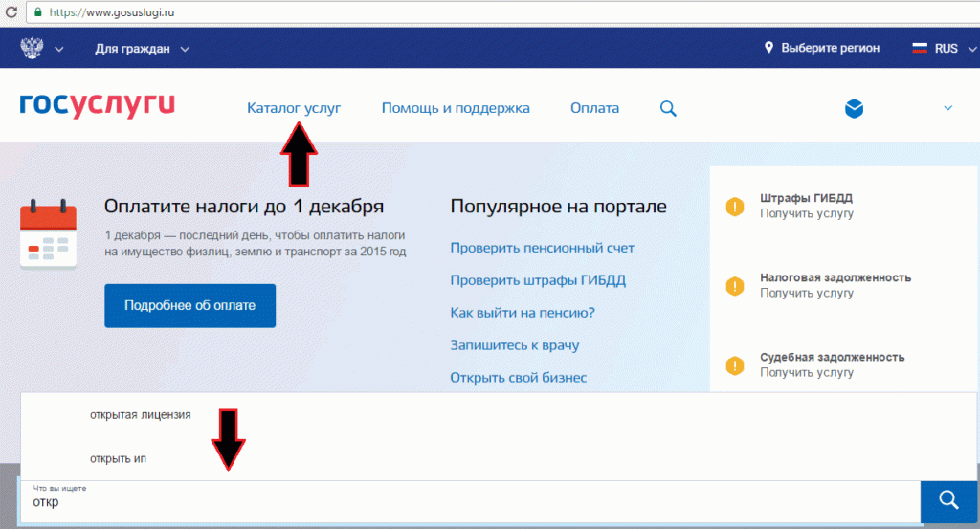980x529 pixels.
Task: Click the blue search submit button
Action: point(948,501)
